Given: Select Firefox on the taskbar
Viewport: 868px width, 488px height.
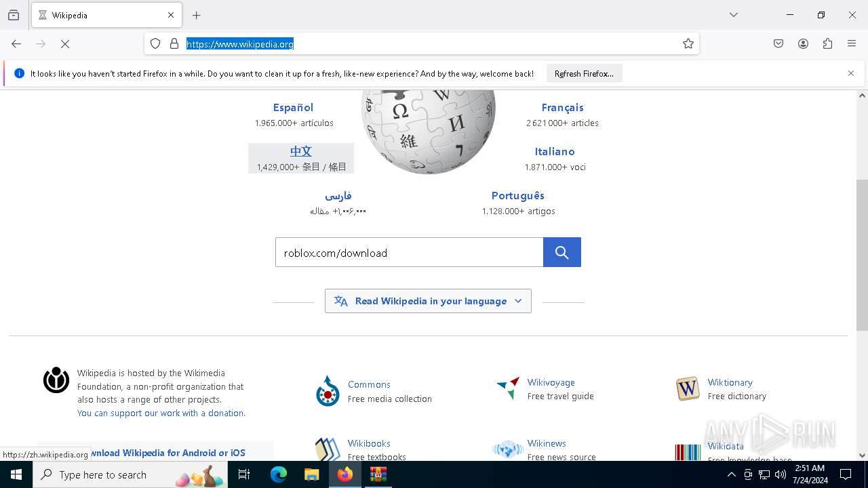Looking at the screenshot, I should click(344, 475).
